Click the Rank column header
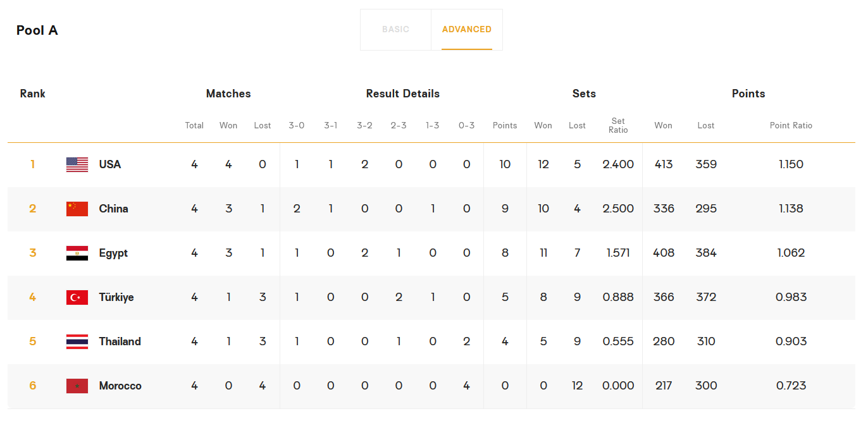Screen dimensions: 868x423 tap(33, 94)
